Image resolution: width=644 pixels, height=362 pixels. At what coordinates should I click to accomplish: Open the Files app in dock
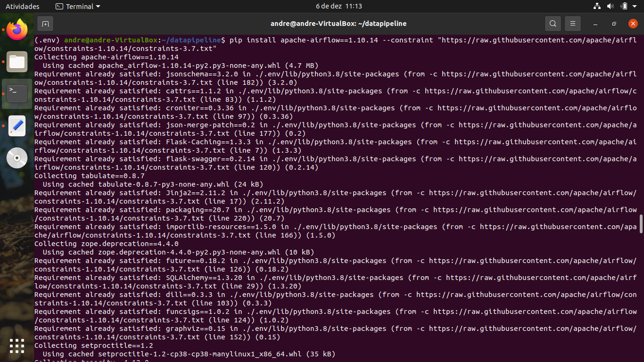(x=17, y=61)
